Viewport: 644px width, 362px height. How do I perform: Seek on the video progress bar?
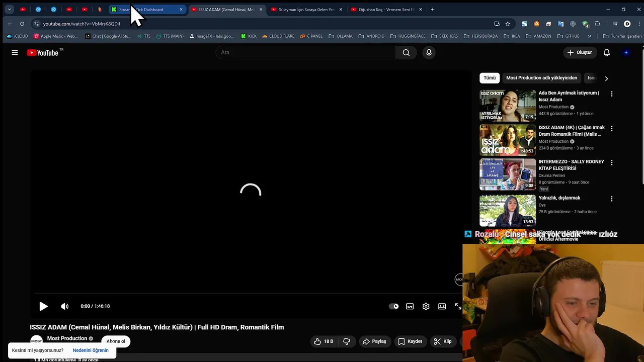coord(248,293)
